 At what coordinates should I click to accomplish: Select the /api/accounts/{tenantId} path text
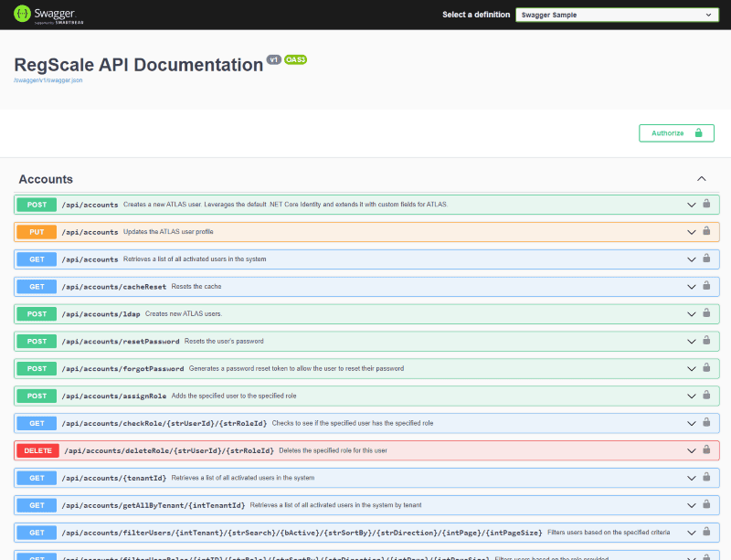pos(113,479)
